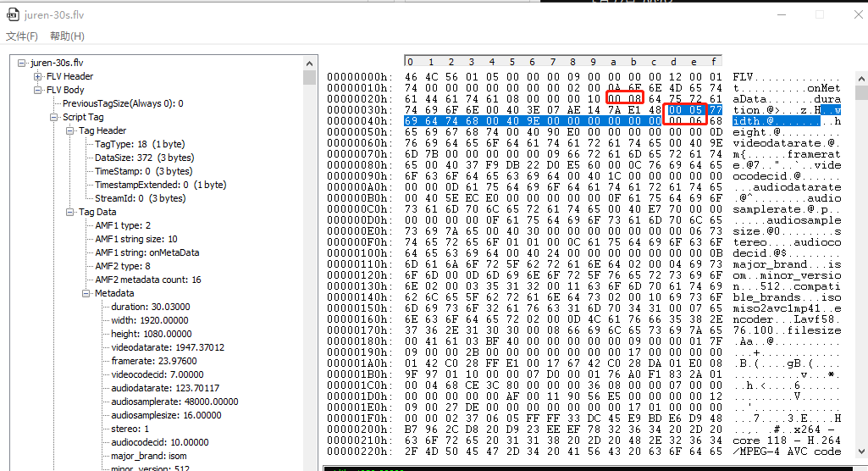
Task: Select the PreviousTagSize tree entry
Action: [122, 104]
